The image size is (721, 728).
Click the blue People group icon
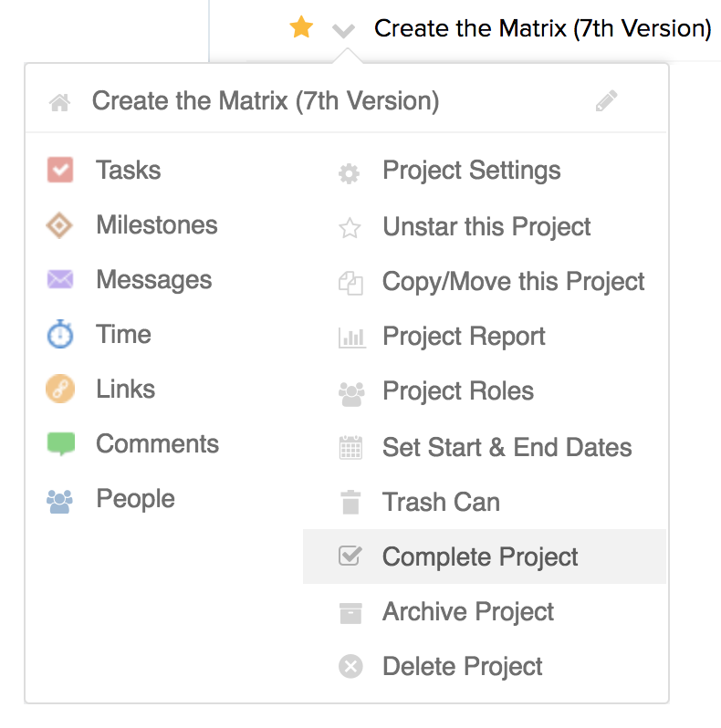coord(60,500)
